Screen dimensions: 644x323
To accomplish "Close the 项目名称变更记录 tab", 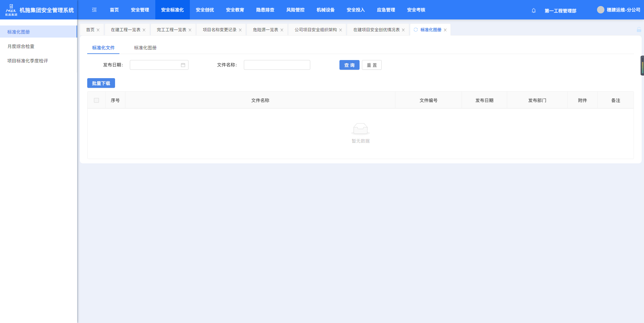I will [x=240, y=30].
